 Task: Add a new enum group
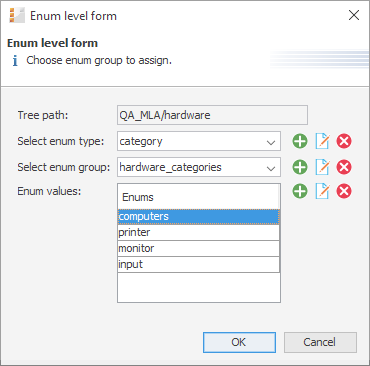tap(300, 167)
